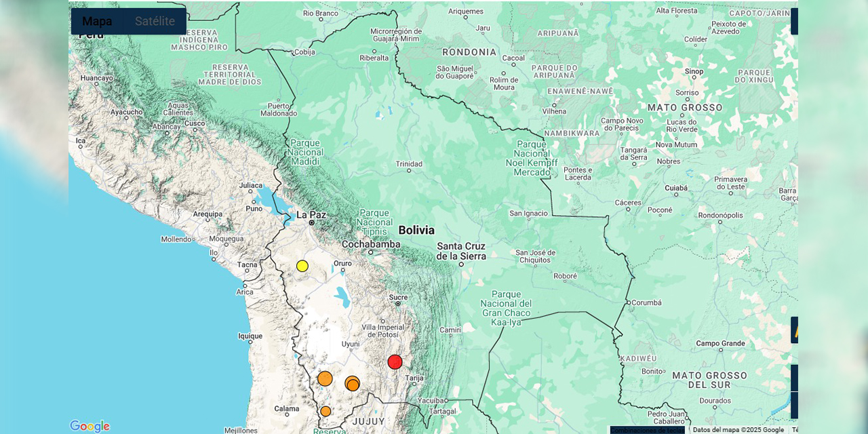Screen dimensions: 868x434
Task: Click the Trinidad city label
Action: (409, 164)
